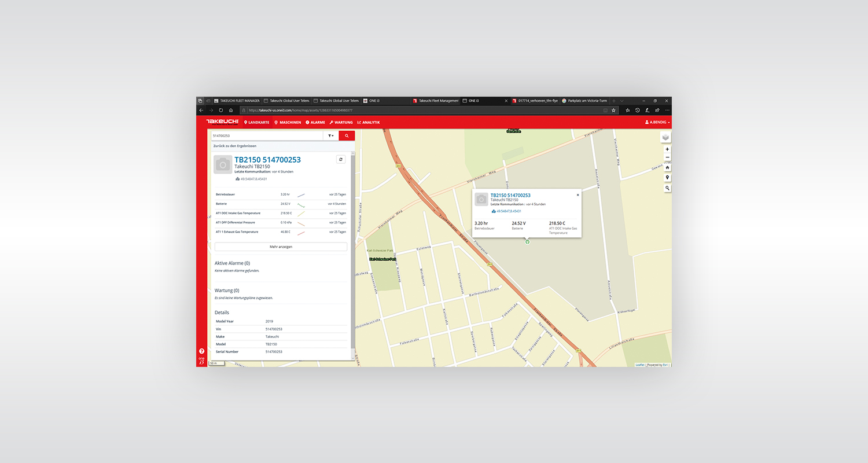Open the browser web notes pen
Viewport: 868px width, 463px height.
[647, 110]
